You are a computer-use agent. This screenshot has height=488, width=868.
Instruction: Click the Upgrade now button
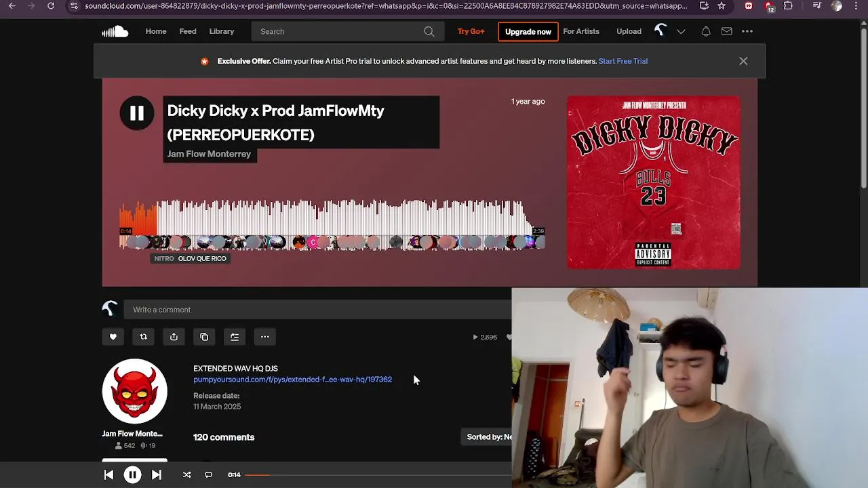[x=528, y=32]
